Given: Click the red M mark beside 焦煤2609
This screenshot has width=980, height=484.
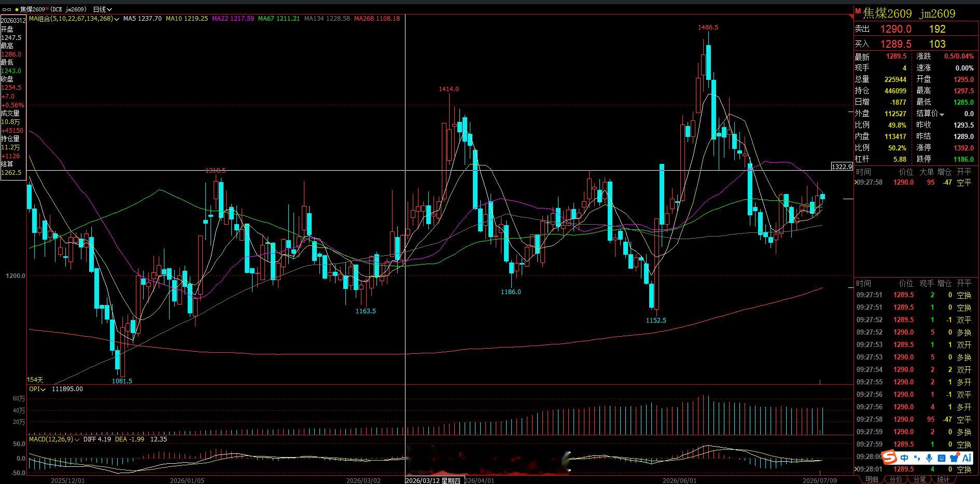Looking at the screenshot, I should click(x=858, y=11).
